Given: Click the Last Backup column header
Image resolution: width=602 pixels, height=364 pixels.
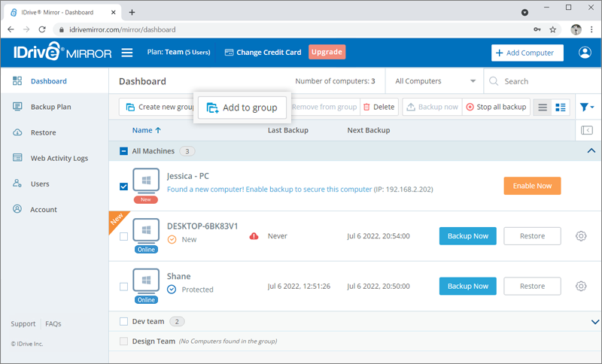Looking at the screenshot, I should 288,130.
